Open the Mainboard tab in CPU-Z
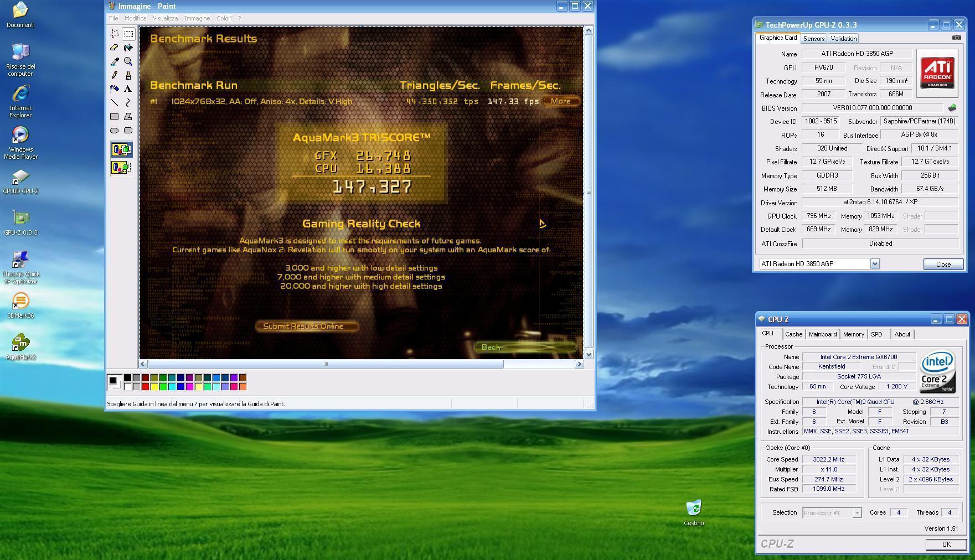Viewport: 975px width, 560px height. pos(823,334)
